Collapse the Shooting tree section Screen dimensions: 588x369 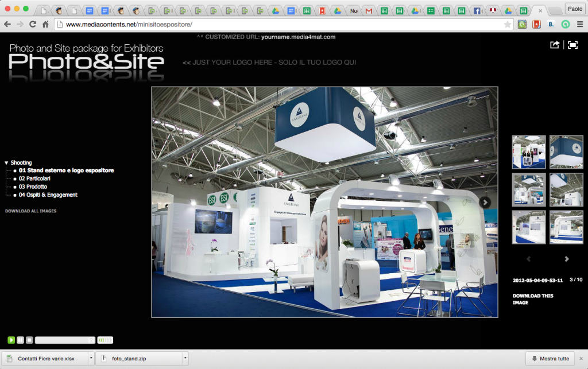click(6, 163)
